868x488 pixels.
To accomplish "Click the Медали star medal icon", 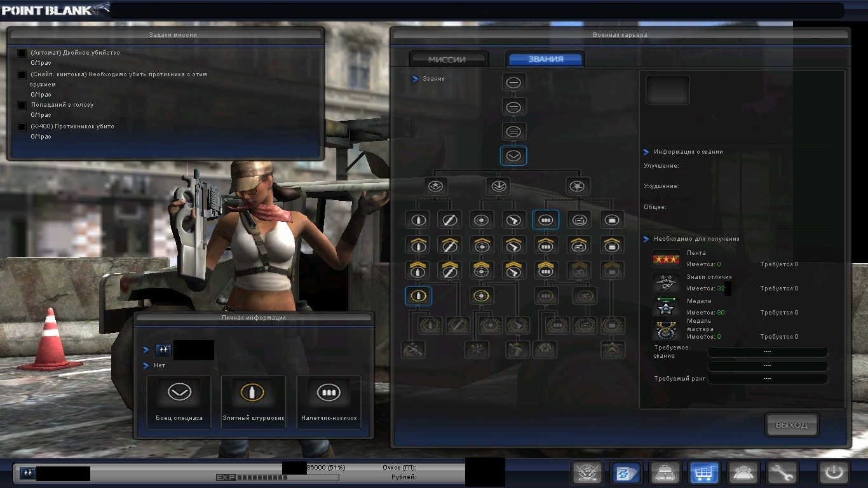I will click(666, 308).
